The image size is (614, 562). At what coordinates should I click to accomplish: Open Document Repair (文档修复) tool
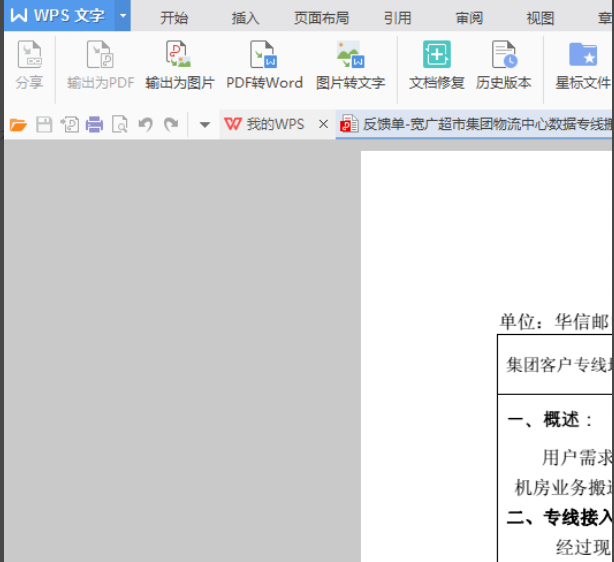(437, 56)
